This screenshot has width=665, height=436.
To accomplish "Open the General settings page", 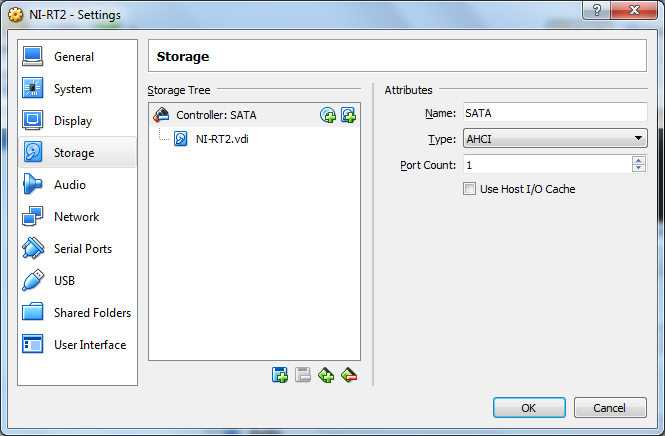I will point(73,57).
